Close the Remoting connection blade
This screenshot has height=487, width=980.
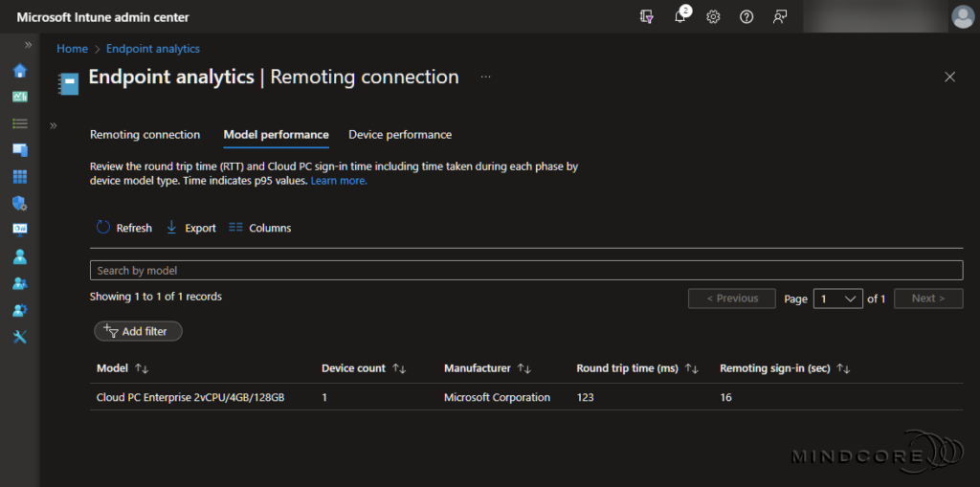click(x=950, y=77)
